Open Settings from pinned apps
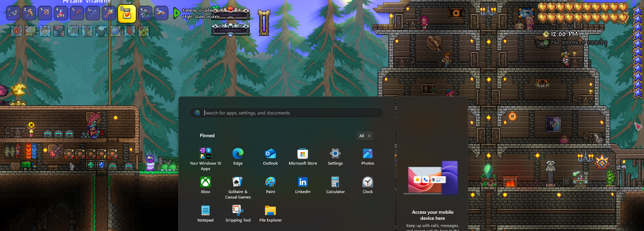This screenshot has height=231, width=644. pyautogui.click(x=335, y=157)
